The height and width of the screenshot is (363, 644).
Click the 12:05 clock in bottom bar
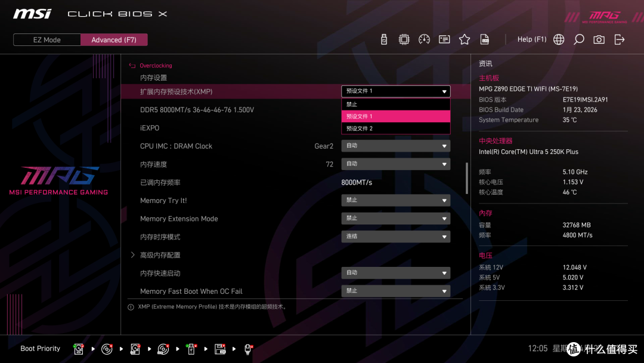pos(538,349)
